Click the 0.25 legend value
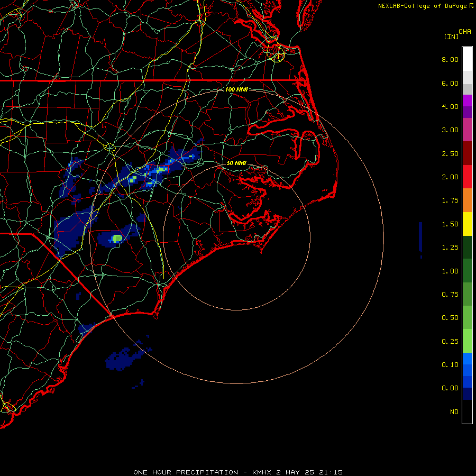 click(x=450, y=342)
